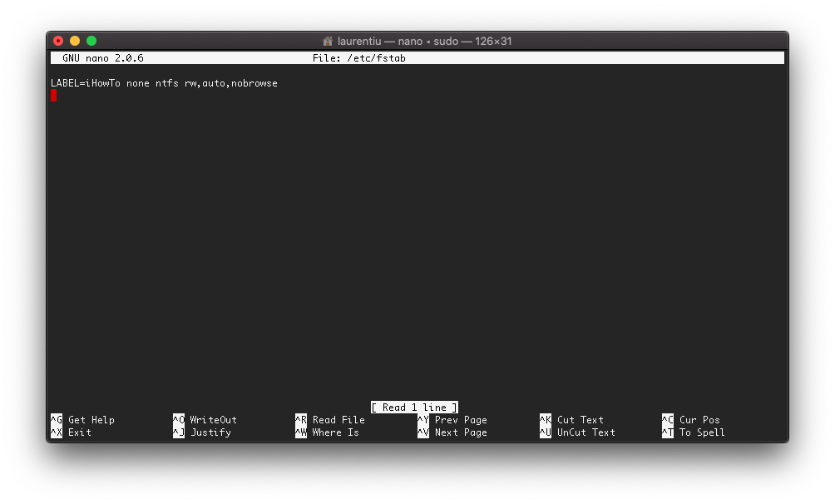Minimize the terminal using the yellow button
The width and height of the screenshot is (835, 504).
[x=75, y=41]
